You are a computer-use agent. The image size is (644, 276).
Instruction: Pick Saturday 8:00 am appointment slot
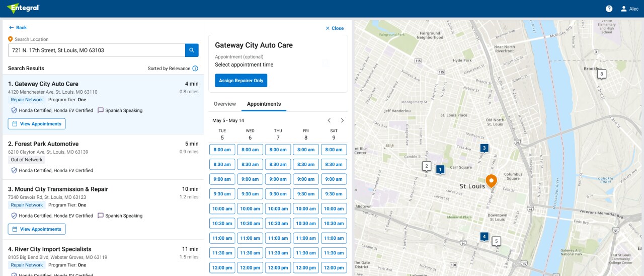[334, 150]
